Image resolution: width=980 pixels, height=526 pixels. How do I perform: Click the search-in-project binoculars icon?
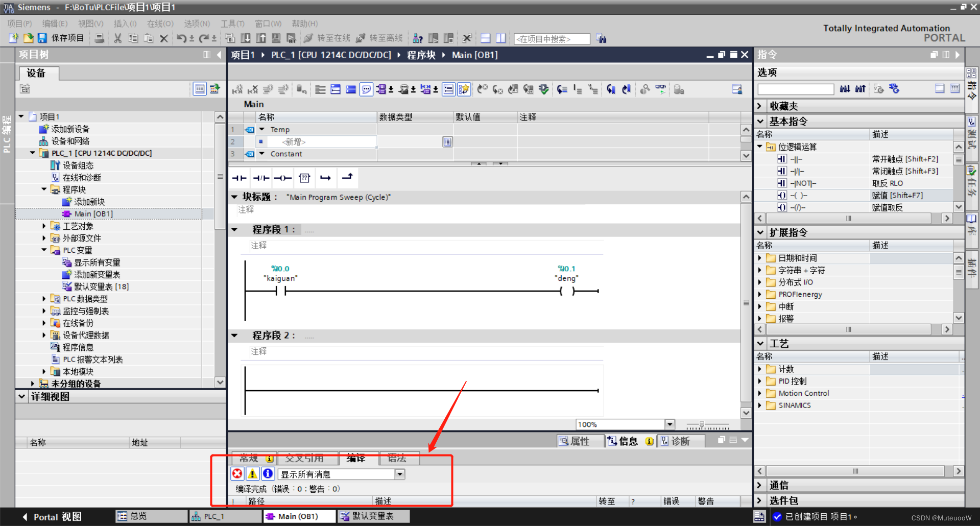[x=602, y=39]
